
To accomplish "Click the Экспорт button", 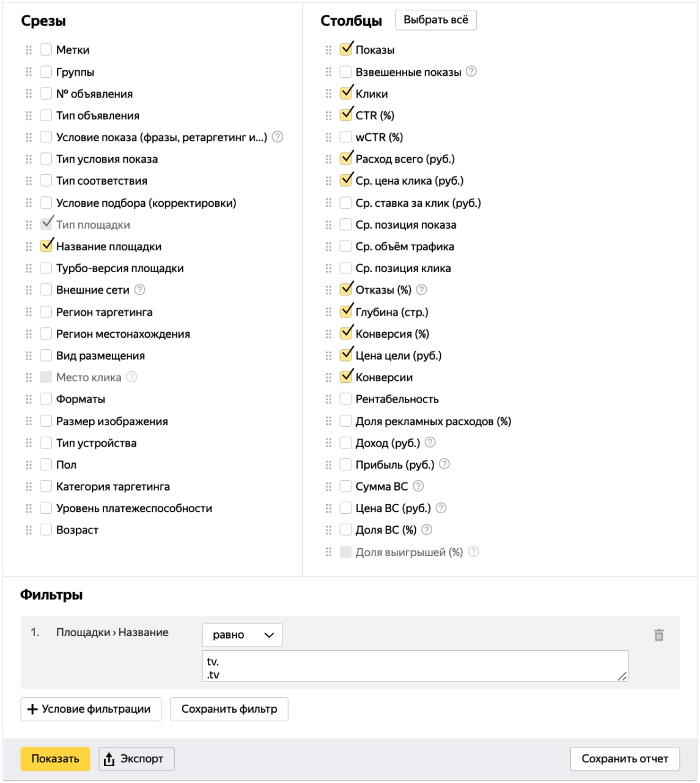I will (x=136, y=759).
